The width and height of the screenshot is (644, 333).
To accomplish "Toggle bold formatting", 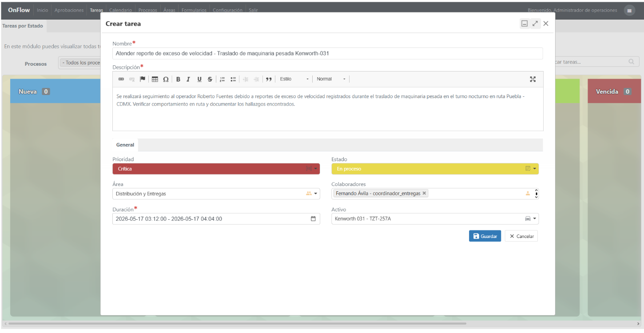I will coord(178,79).
